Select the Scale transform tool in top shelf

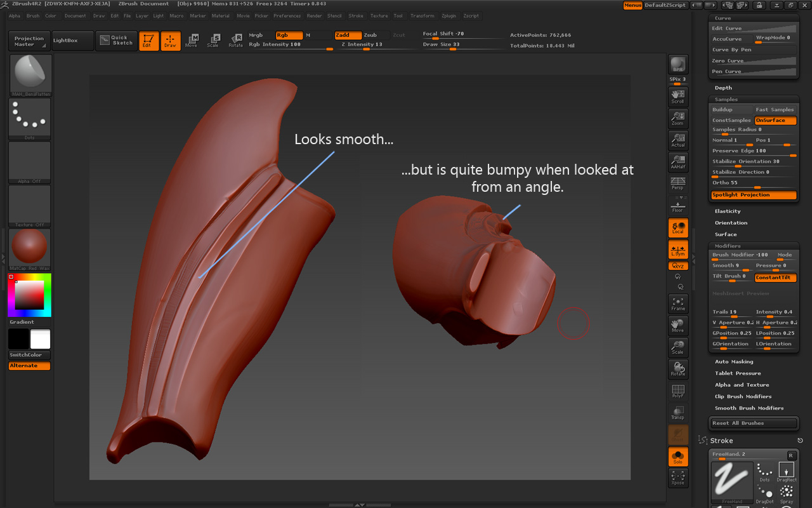coord(213,41)
